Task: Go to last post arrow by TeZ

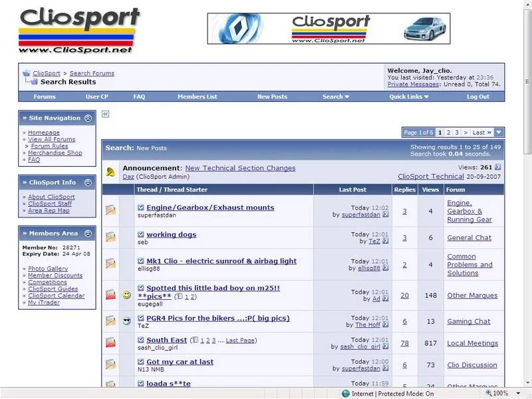Action: (x=386, y=241)
